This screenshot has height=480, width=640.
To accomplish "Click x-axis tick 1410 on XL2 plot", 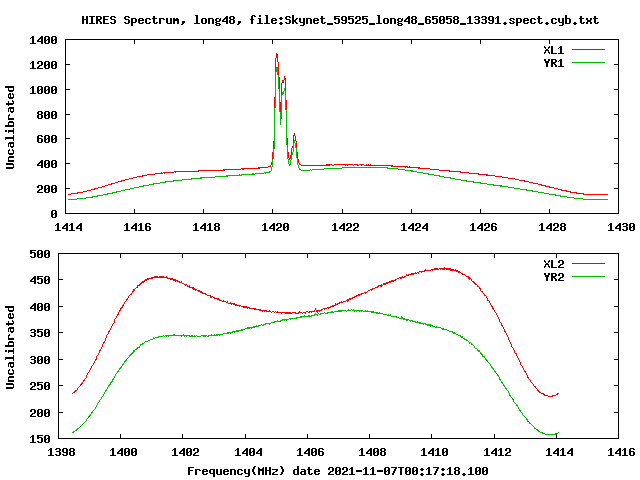I will click(434, 452).
